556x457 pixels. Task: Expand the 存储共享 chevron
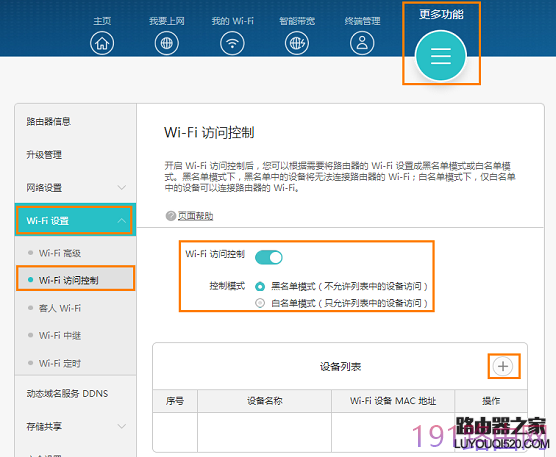click(122, 426)
